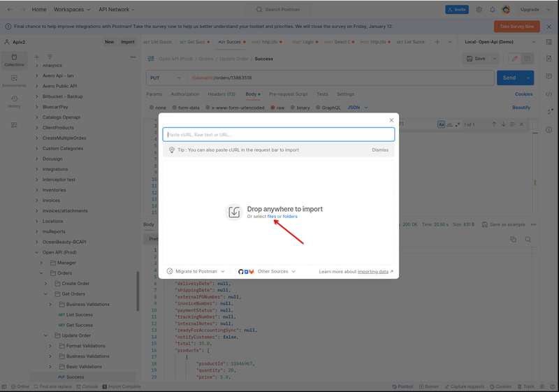This screenshot has width=559, height=392.
Task: Click the plus icon to create a collection
Action: [37, 57]
